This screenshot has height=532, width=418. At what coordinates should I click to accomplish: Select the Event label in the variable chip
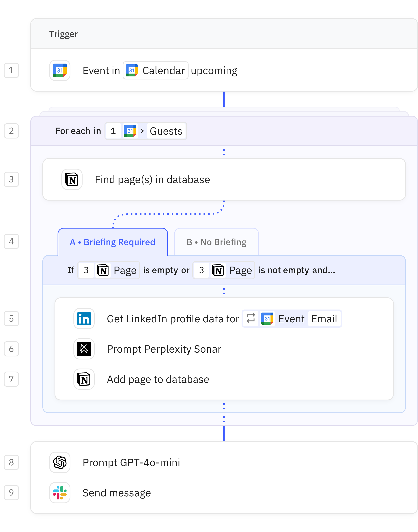point(291,319)
